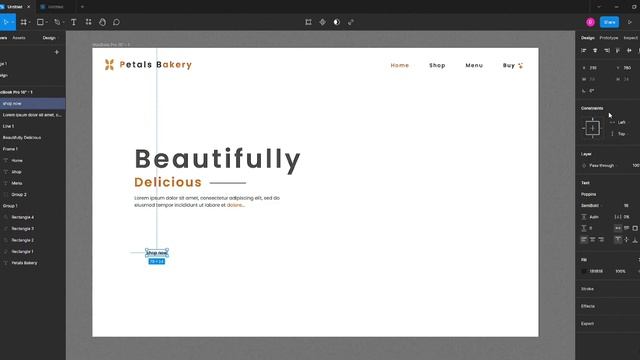This screenshot has width=640, height=360.
Task: Click Align horizontal centers icon
Action: [595, 50]
